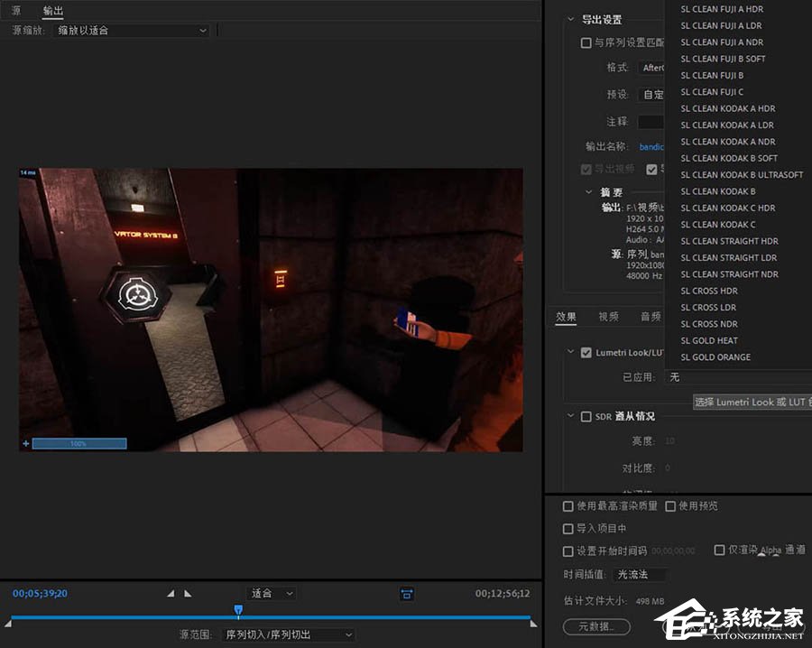Open the 源范围 序列切入/序列切出 dropdown
The height and width of the screenshot is (648, 812).
click(x=290, y=634)
